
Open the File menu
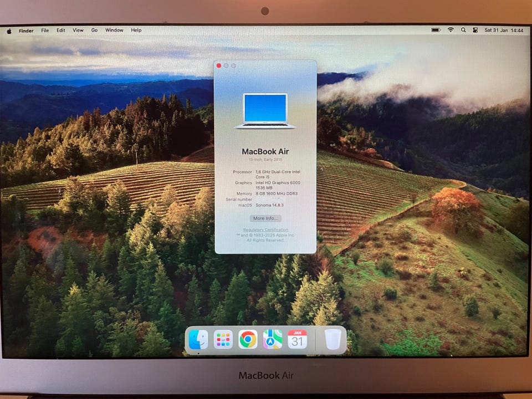tap(45, 30)
